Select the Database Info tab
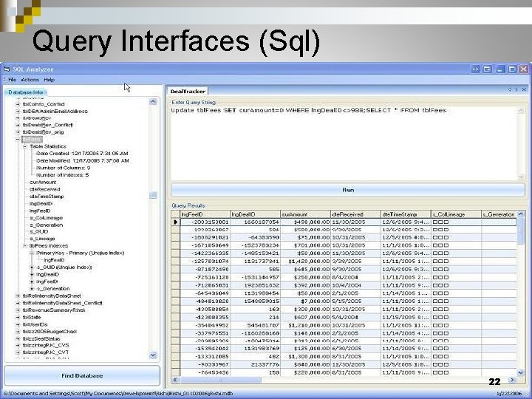This screenshot has width=532, height=399. [26, 92]
